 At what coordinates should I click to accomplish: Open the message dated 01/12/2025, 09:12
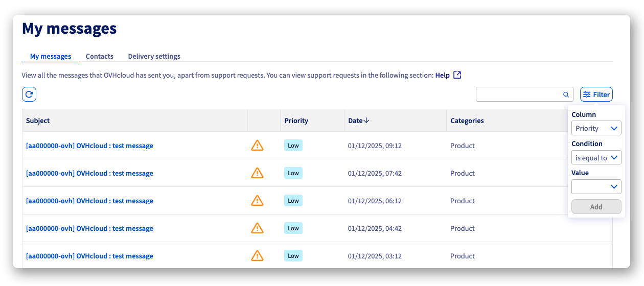click(x=89, y=146)
